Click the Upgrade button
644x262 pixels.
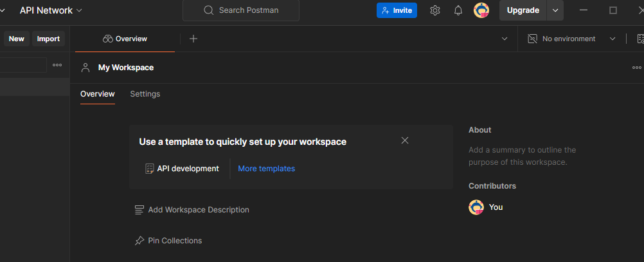(x=523, y=10)
